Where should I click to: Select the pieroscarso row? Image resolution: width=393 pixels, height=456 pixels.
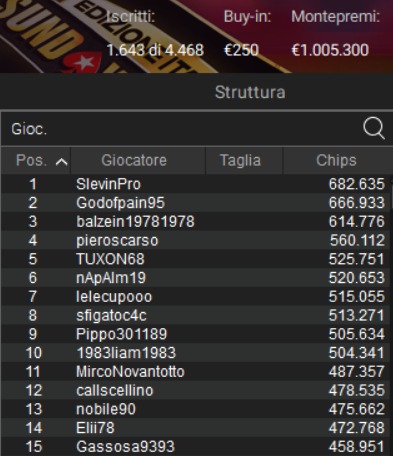[x=195, y=240]
